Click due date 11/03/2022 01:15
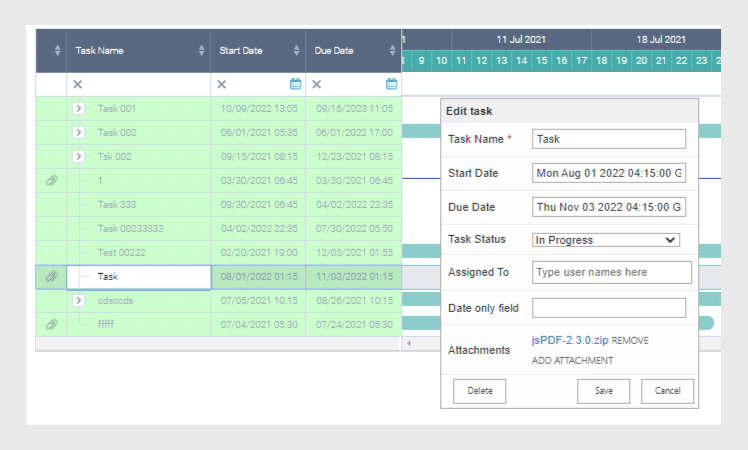This screenshot has height=450, width=748. tap(354, 276)
